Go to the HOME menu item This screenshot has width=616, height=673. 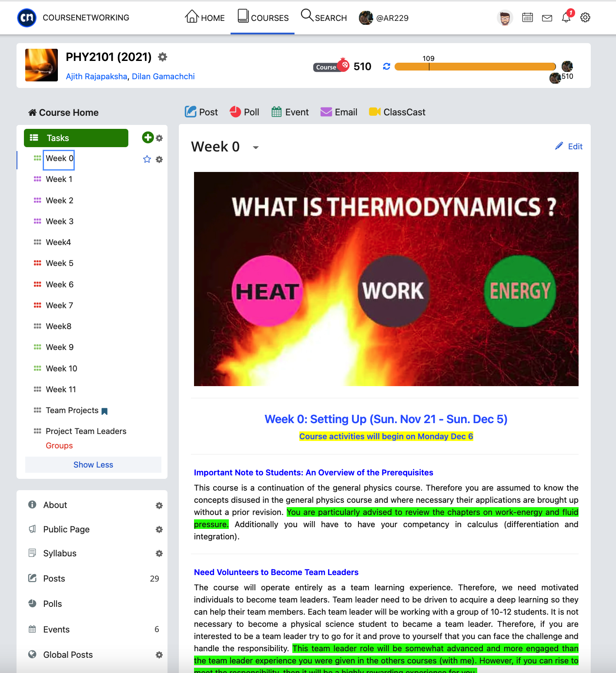pyautogui.click(x=205, y=17)
